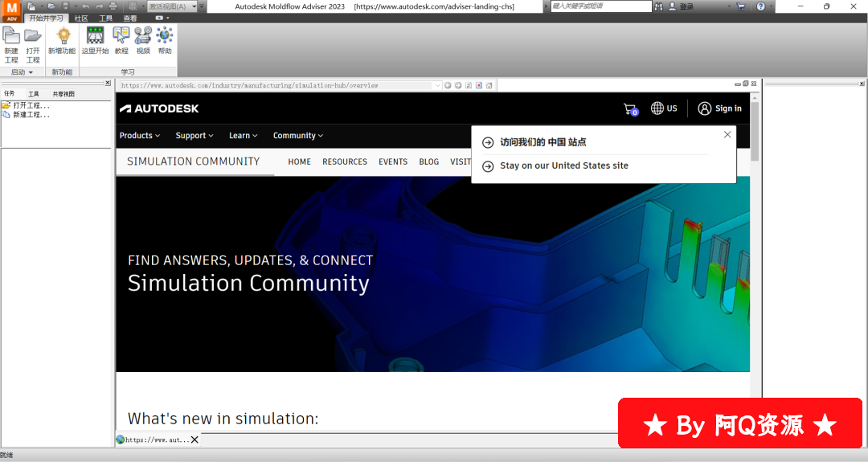Screen dimensions: 868x462
Task: Click the Autodesk logo on the webpage
Action: click(x=159, y=108)
